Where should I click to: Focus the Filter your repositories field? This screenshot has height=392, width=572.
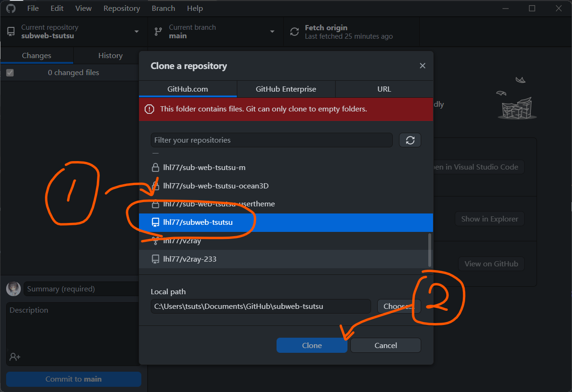272,140
